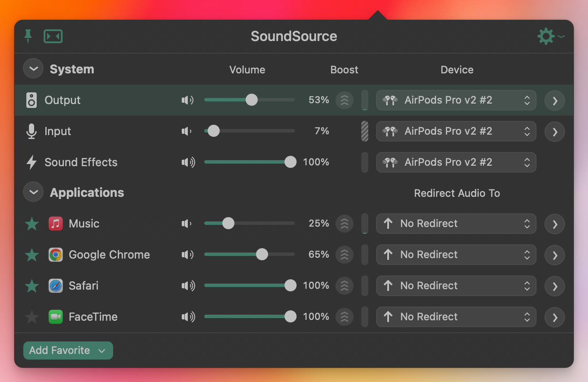The width and height of the screenshot is (588, 382).
Task: Click the Volume column header
Action: click(x=247, y=70)
